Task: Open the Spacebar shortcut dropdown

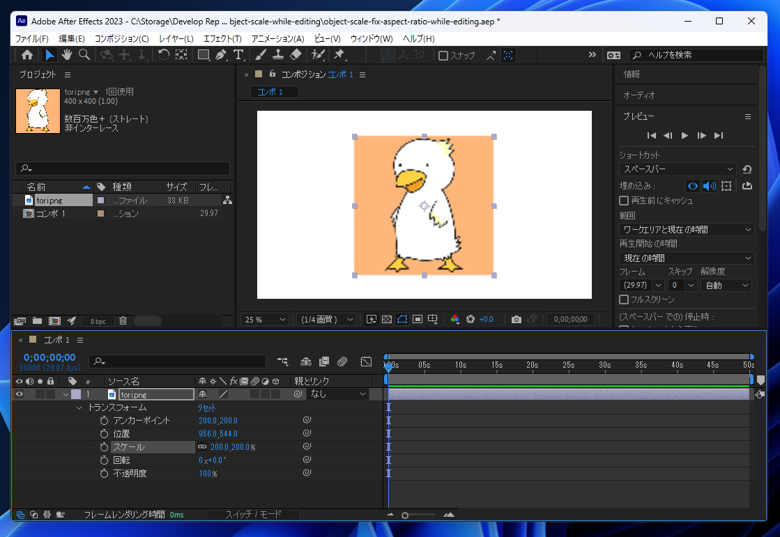Action: tap(677, 169)
